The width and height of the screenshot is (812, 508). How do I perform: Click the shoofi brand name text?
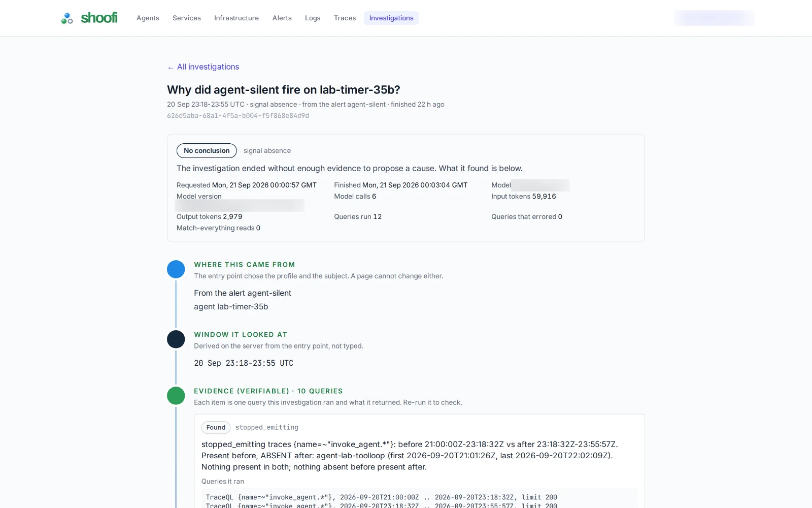(99, 18)
